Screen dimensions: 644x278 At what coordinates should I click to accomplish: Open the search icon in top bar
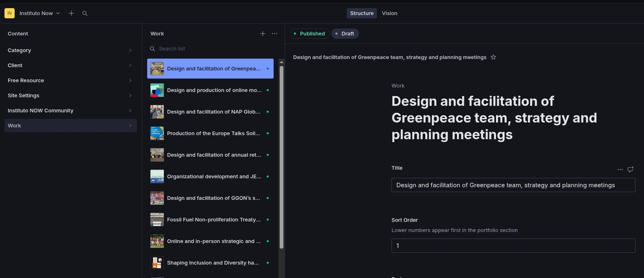85,13
